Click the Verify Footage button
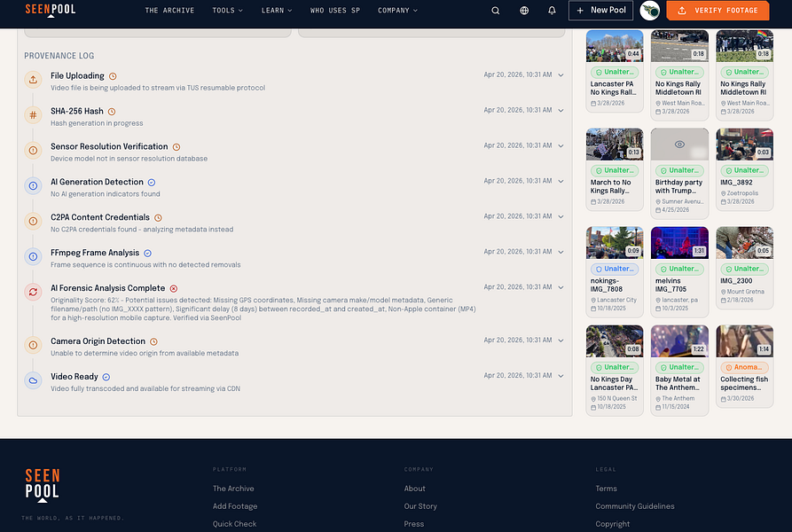 [x=718, y=11]
